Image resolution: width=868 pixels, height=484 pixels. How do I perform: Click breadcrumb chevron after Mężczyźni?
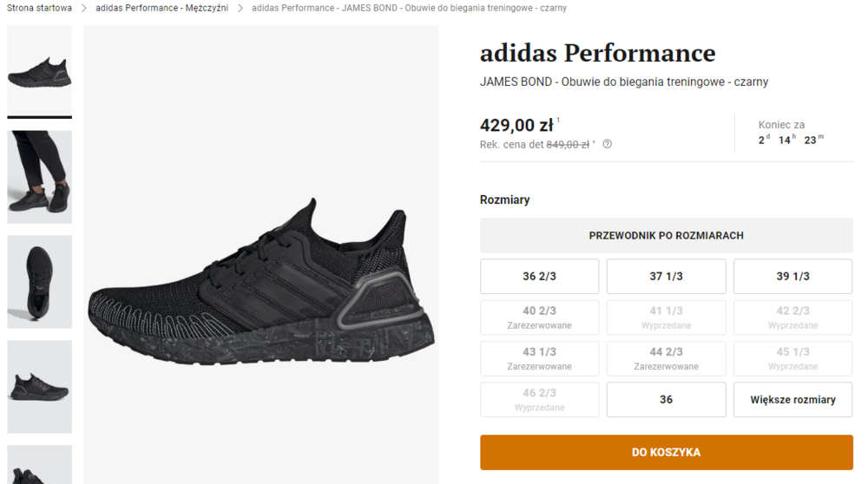[240, 8]
